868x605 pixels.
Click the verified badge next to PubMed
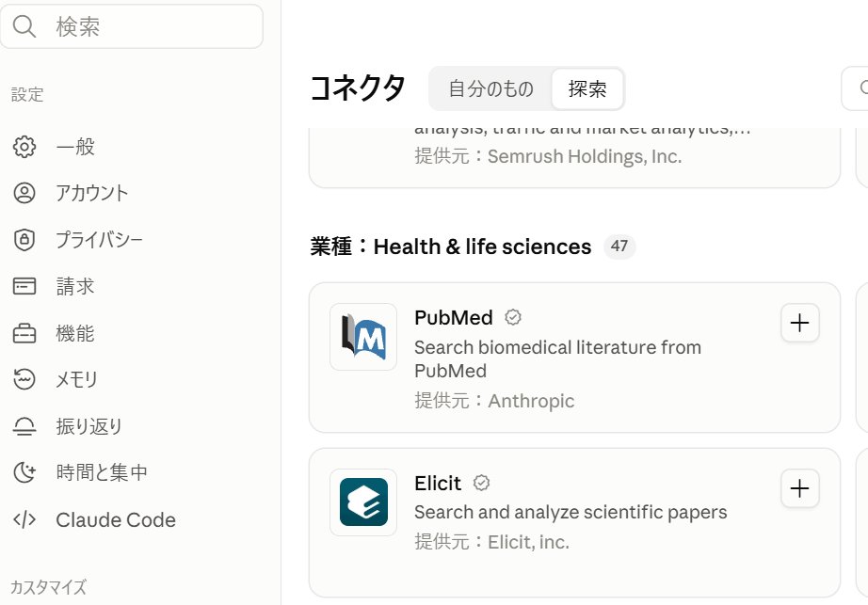(x=512, y=317)
